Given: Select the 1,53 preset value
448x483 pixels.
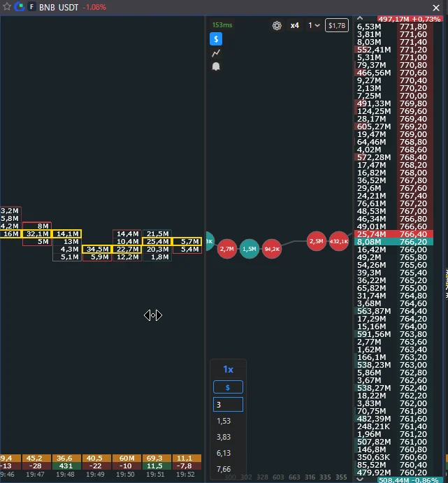Looking at the screenshot, I should (x=224, y=421).
